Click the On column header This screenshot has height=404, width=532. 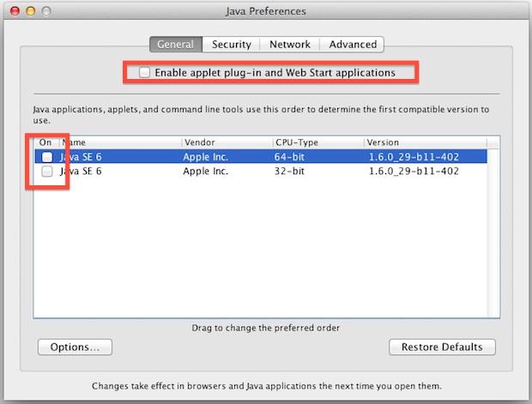coord(45,142)
